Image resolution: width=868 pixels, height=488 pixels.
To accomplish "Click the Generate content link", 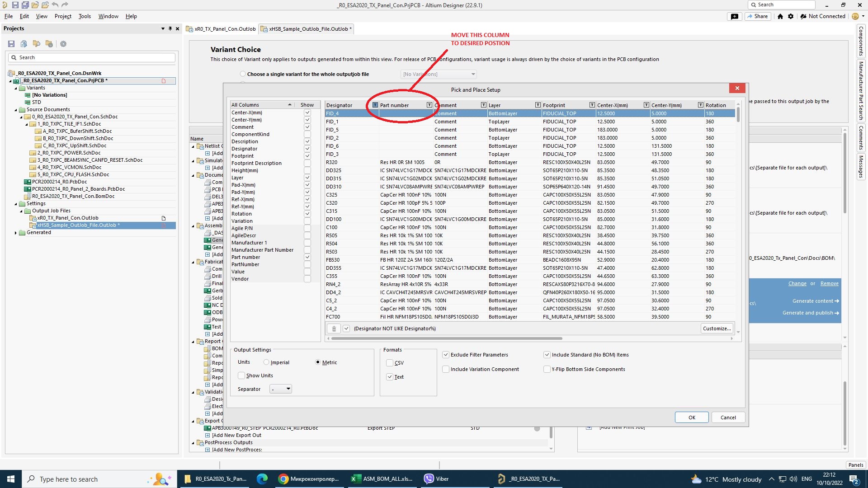I will (816, 301).
